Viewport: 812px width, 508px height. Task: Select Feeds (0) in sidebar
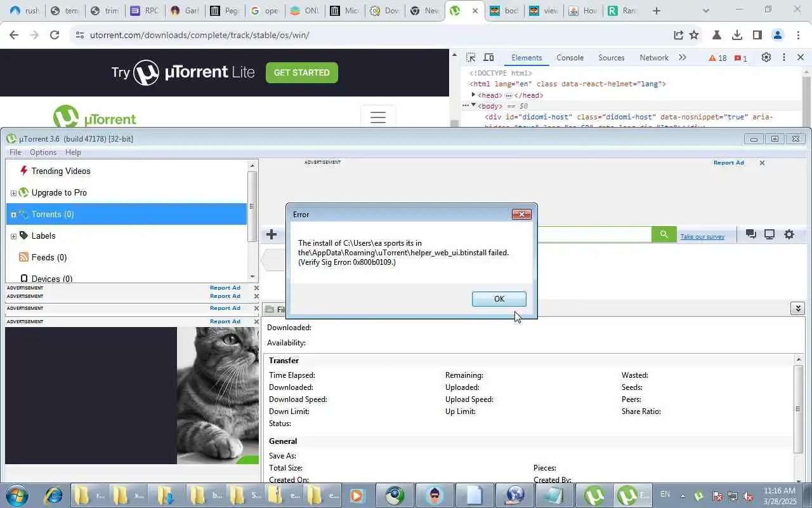click(x=49, y=257)
